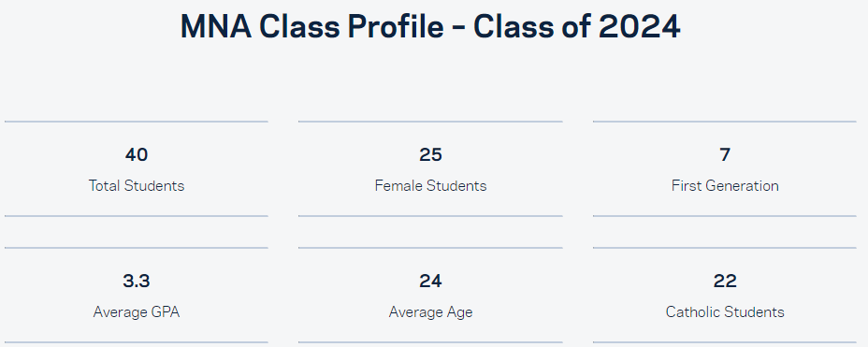Click the Total Students label
Viewport: 868px width, 347px height.
click(x=137, y=185)
